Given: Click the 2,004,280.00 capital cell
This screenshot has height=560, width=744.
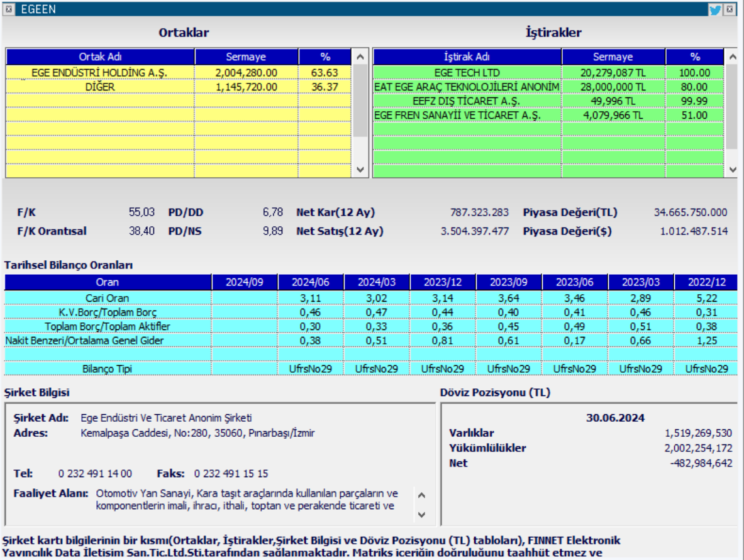Looking at the screenshot, I should pyautogui.click(x=247, y=72).
